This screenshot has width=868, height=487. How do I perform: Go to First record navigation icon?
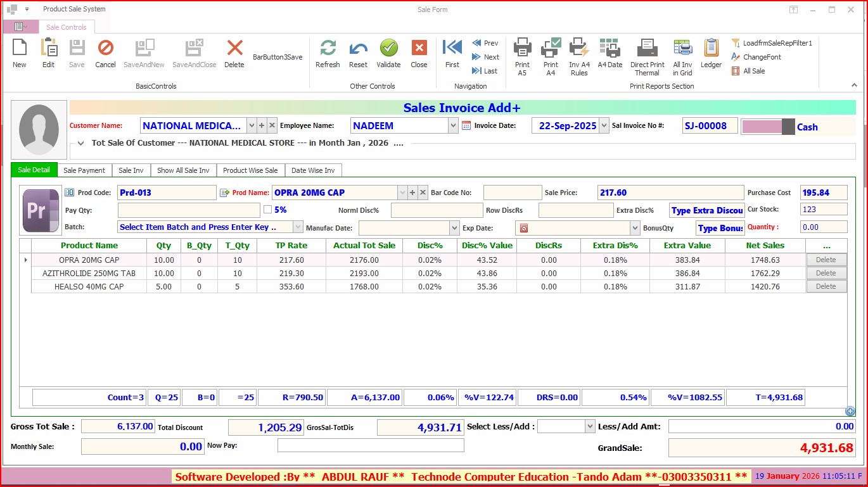pyautogui.click(x=452, y=48)
